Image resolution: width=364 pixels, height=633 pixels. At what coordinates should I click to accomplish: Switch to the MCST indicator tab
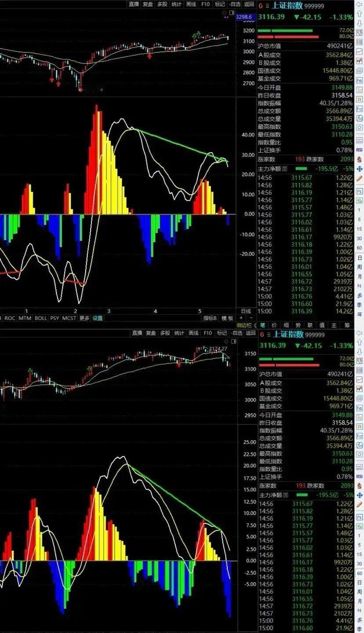point(69,318)
